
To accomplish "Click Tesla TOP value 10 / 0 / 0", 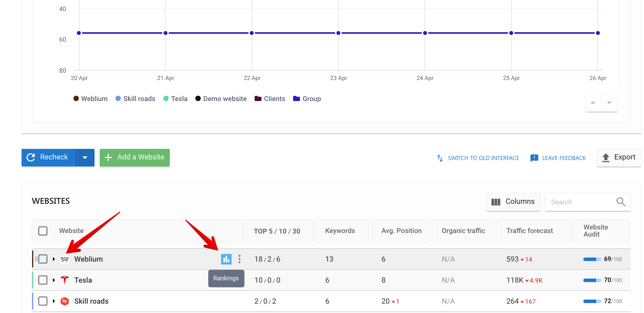I will coord(267,280).
